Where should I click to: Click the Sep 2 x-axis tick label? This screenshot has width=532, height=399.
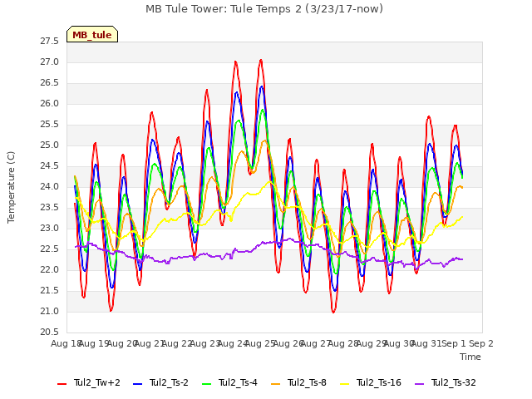(x=481, y=343)
